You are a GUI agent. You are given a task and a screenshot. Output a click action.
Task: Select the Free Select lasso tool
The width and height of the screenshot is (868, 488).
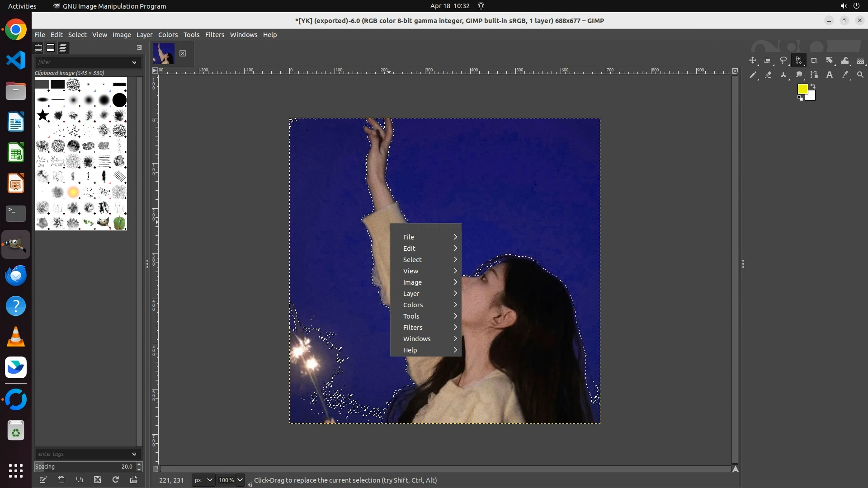[x=783, y=61]
